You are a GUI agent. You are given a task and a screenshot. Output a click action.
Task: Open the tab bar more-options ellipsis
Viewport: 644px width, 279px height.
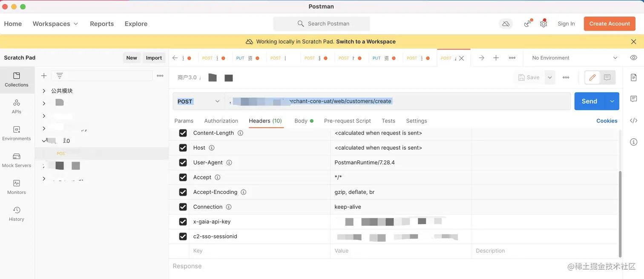point(512,58)
